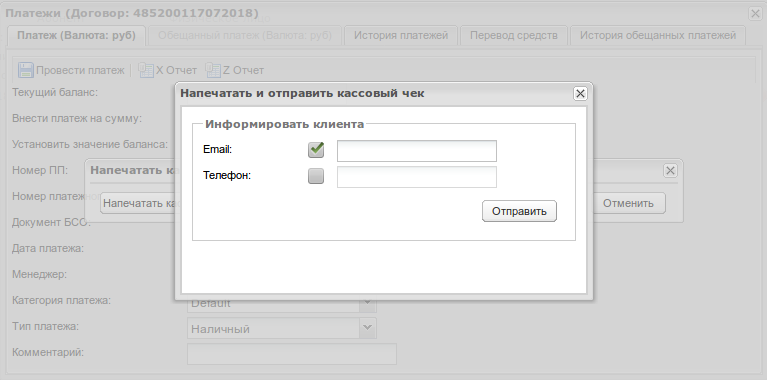Screen dimensions: 767x380
Task: Open История обещанных платежей tab
Action: (658, 36)
